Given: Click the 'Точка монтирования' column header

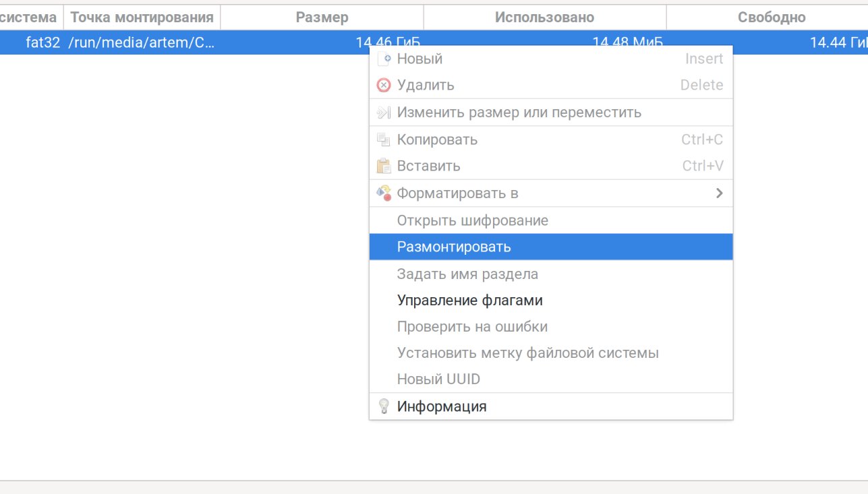Looking at the screenshot, I should click(142, 18).
